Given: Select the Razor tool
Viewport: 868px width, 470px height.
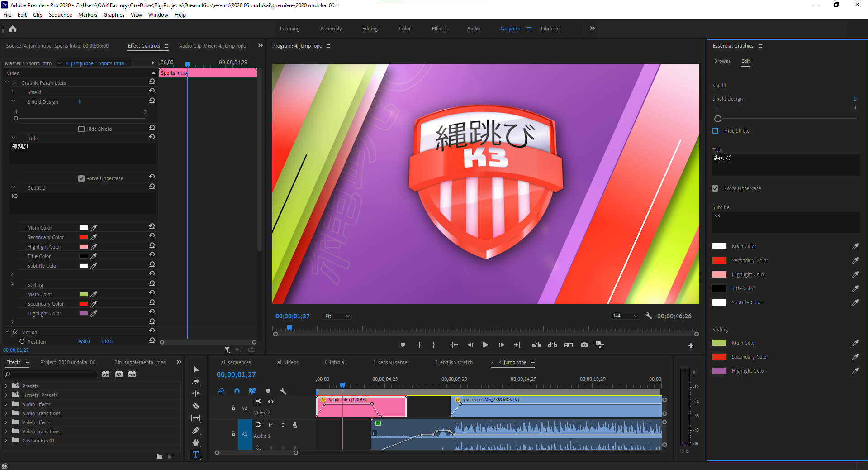Looking at the screenshot, I should (196, 406).
